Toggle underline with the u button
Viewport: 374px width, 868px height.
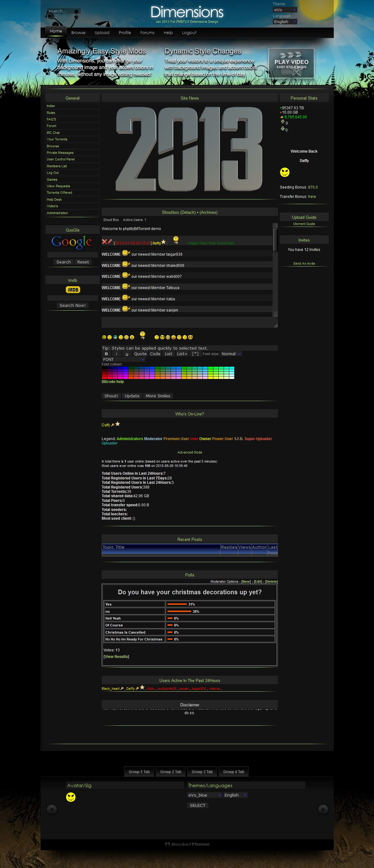(127, 354)
